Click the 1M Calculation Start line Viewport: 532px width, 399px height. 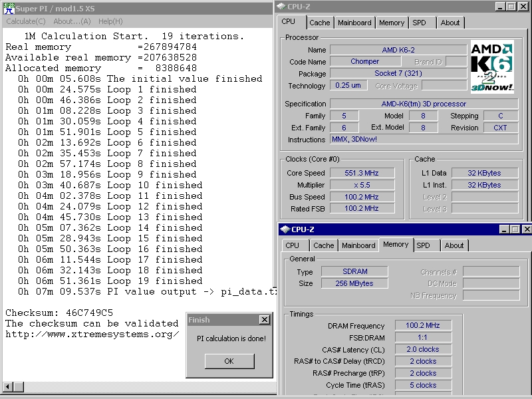[134, 36]
